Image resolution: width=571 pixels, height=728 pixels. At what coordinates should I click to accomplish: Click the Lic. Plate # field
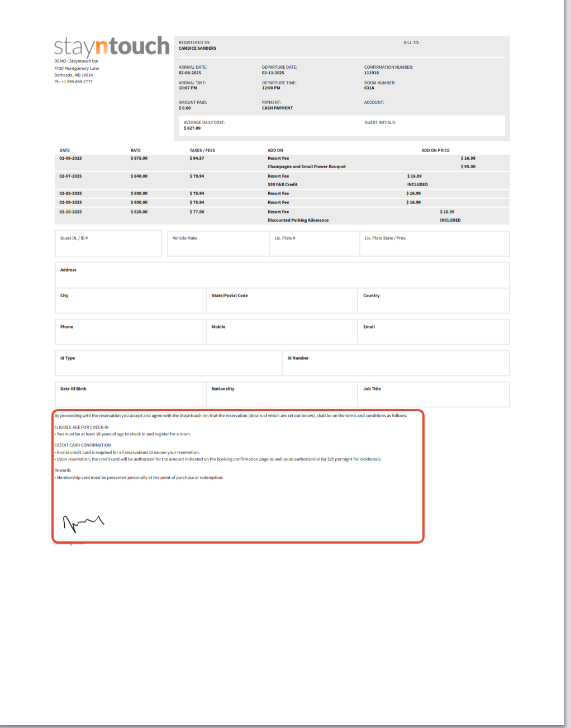click(315, 244)
